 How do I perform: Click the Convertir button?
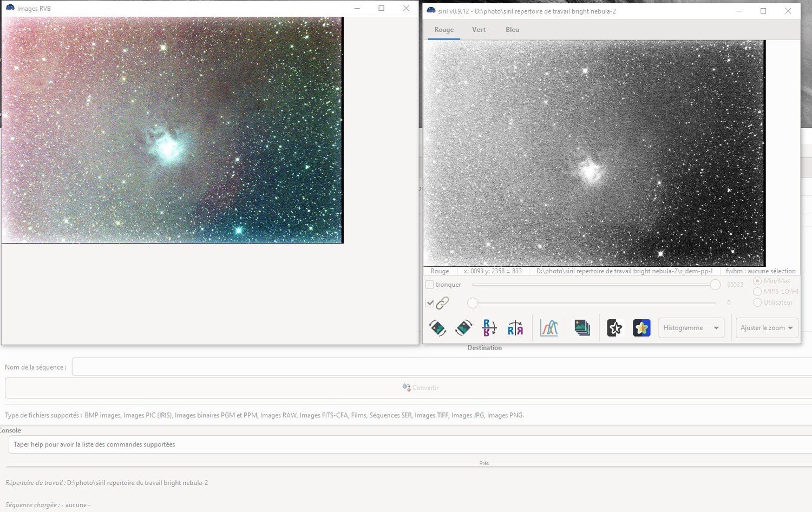[409, 388]
